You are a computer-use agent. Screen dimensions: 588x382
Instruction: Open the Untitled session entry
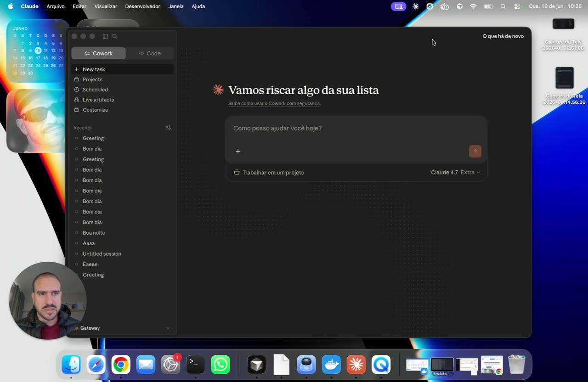[122, 254]
